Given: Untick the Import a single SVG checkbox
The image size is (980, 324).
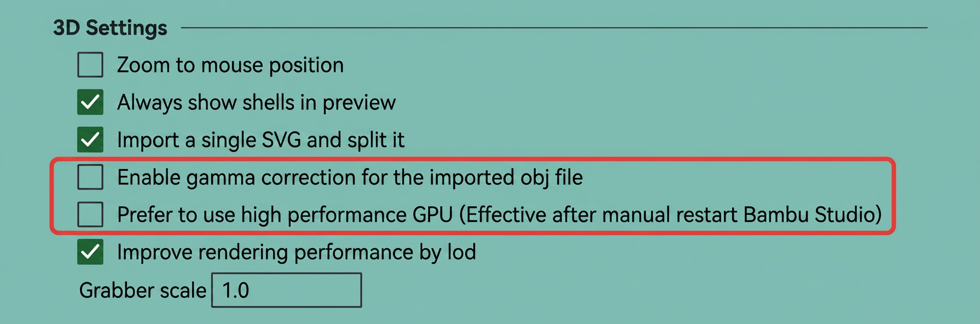Looking at the screenshot, I should point(90,140).
